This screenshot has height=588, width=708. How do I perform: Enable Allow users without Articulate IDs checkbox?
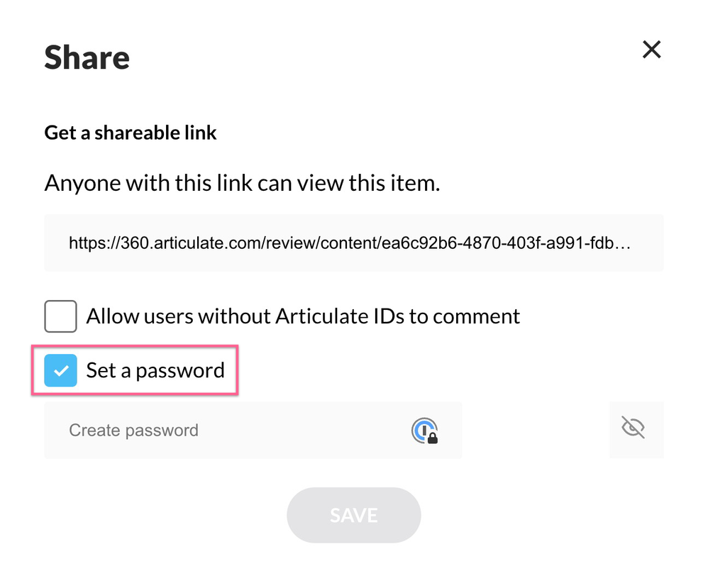(60, 316)
